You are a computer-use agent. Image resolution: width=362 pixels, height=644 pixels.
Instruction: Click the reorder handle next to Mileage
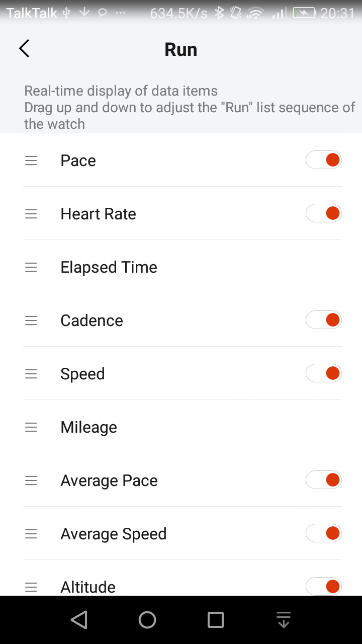click(x=31, y=427)
